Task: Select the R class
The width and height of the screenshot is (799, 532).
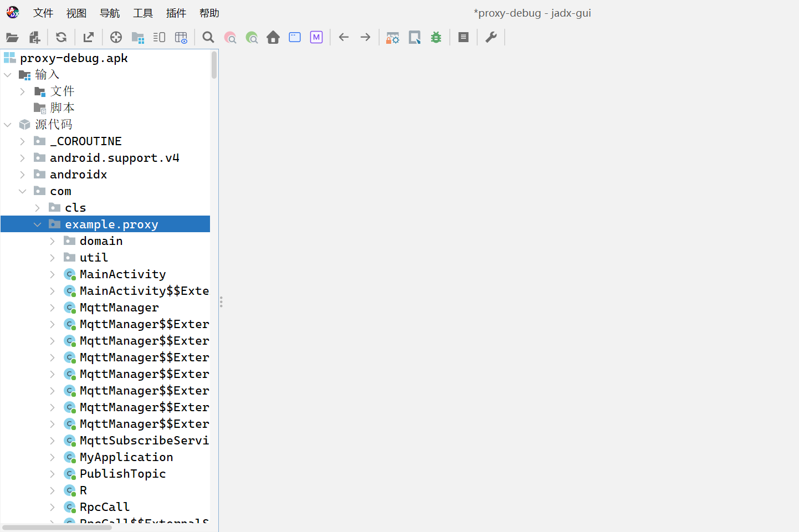Action: pyautogui.click(x=83, y=490)
